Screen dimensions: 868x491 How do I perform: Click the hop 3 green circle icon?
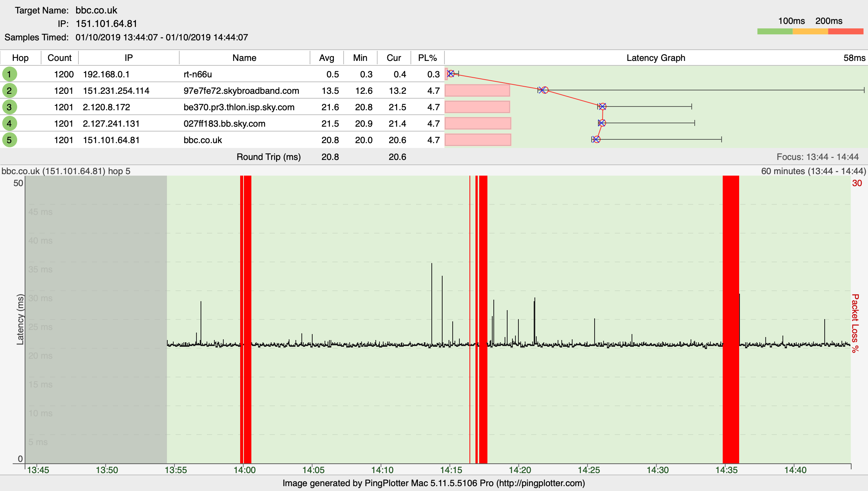9,107
